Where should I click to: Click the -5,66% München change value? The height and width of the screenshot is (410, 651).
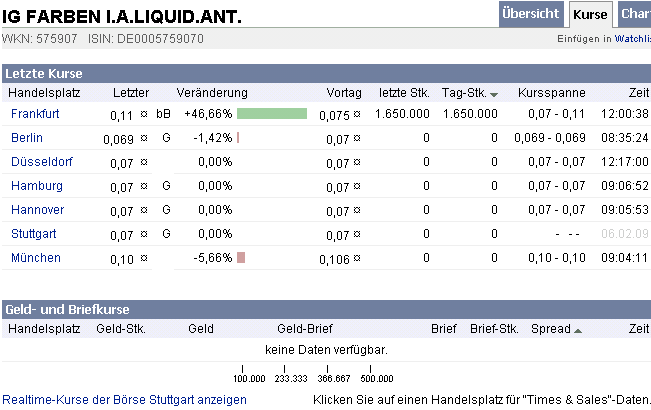click(213, 258)
